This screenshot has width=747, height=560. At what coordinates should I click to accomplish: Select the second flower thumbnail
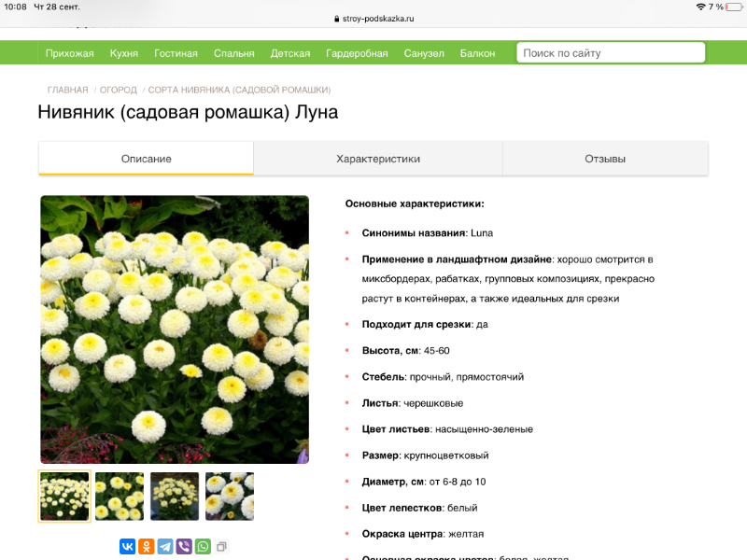pos(120,497)
